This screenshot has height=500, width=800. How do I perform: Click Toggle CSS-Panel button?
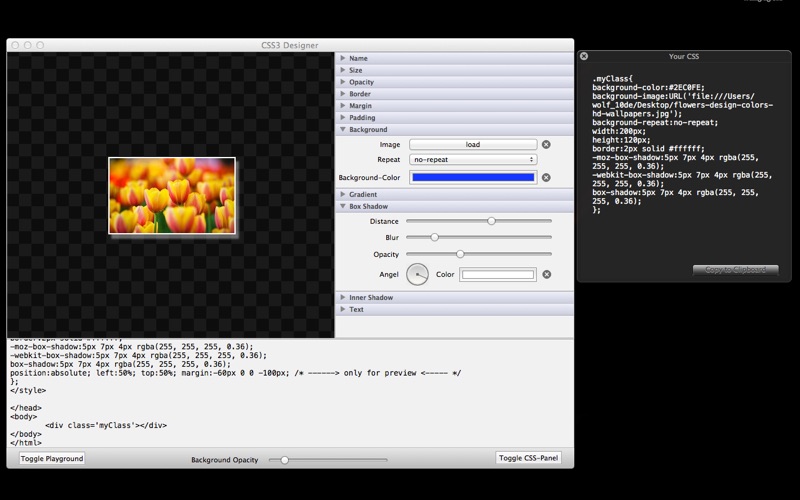click(528, 458)
